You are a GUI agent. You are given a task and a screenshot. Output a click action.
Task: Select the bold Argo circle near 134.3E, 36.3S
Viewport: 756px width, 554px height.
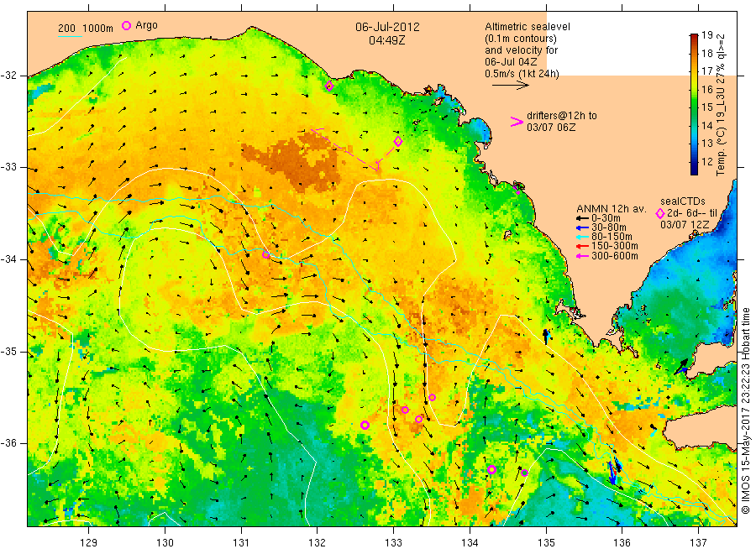pos(491,470)
